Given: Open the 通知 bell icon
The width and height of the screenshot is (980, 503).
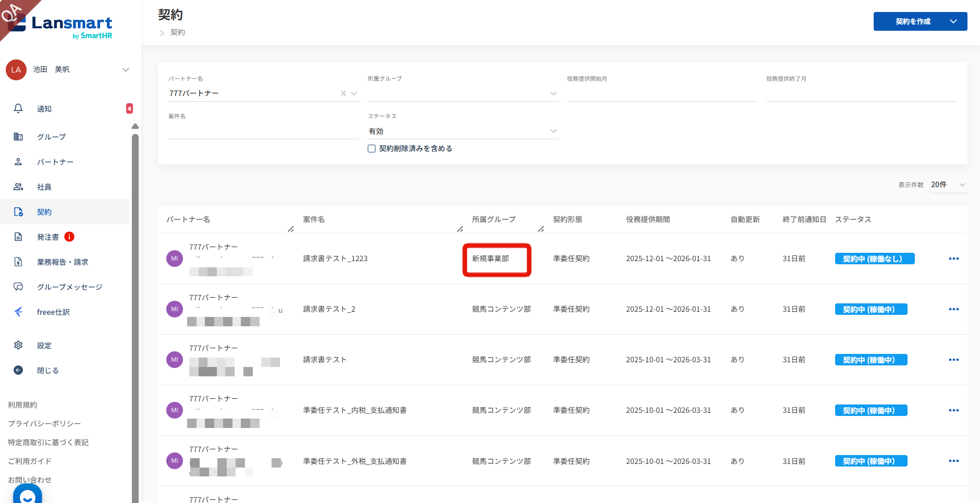Looking at the screenshot, I should [x=18, y=108].
